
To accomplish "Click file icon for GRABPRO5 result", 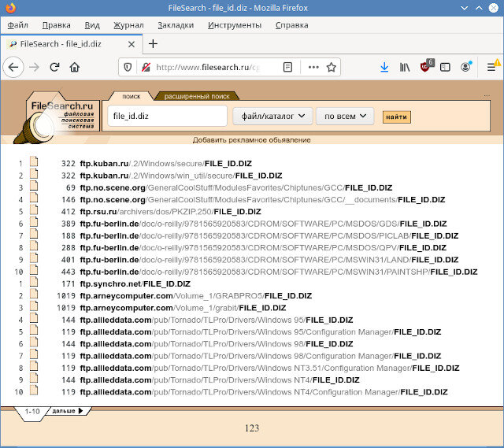I will (34, 294).
